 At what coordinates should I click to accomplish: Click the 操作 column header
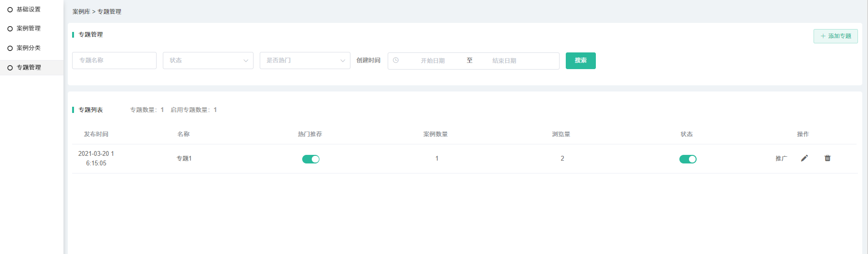803,134
